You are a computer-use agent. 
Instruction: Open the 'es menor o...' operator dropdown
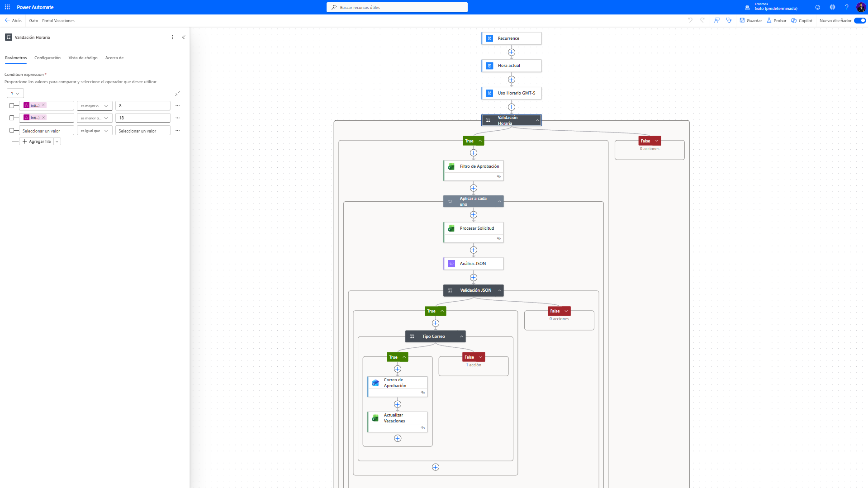pos(95,118)
